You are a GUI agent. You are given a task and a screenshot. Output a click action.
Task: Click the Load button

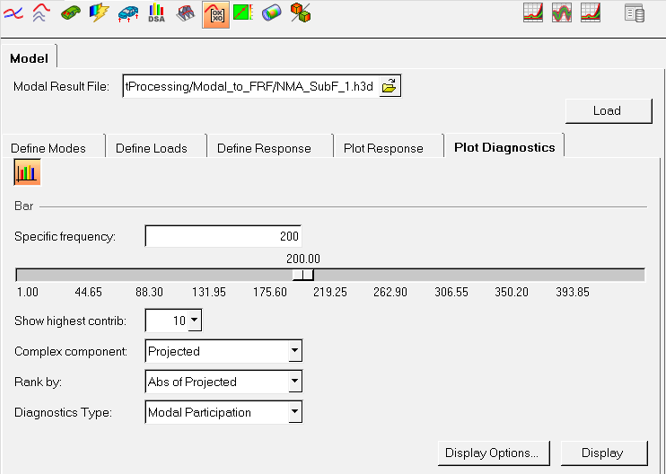coord(608,111)
